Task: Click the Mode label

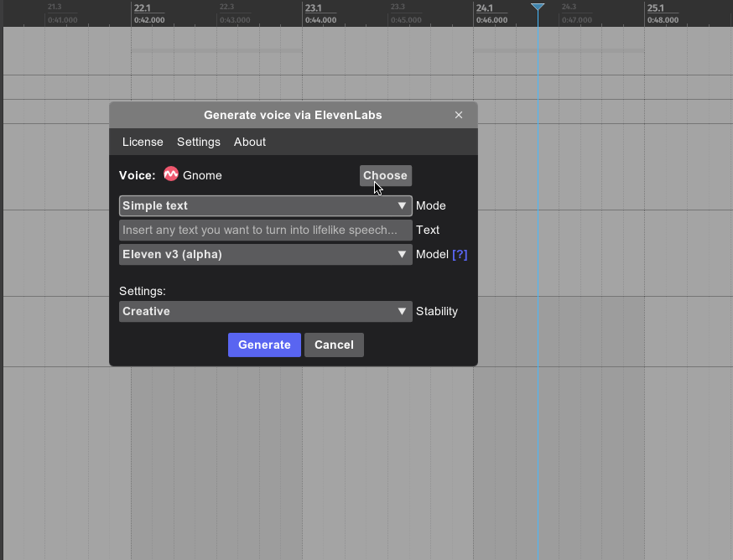Action: click(430, 205)
